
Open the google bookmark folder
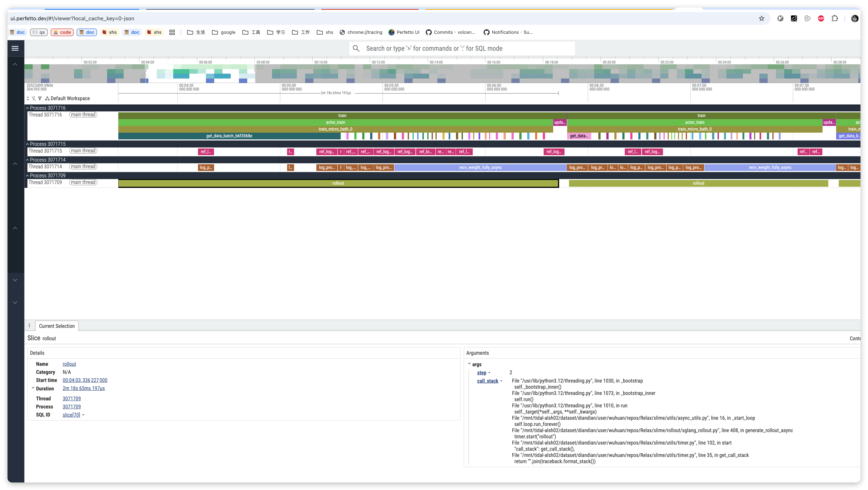tap(224, 32)
